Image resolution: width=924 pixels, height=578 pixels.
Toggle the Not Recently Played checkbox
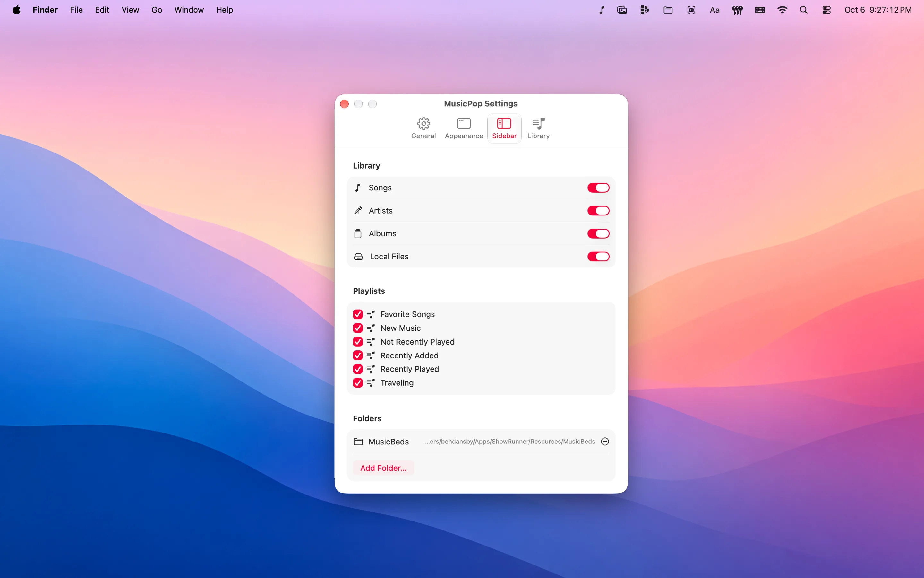point(358,342)
